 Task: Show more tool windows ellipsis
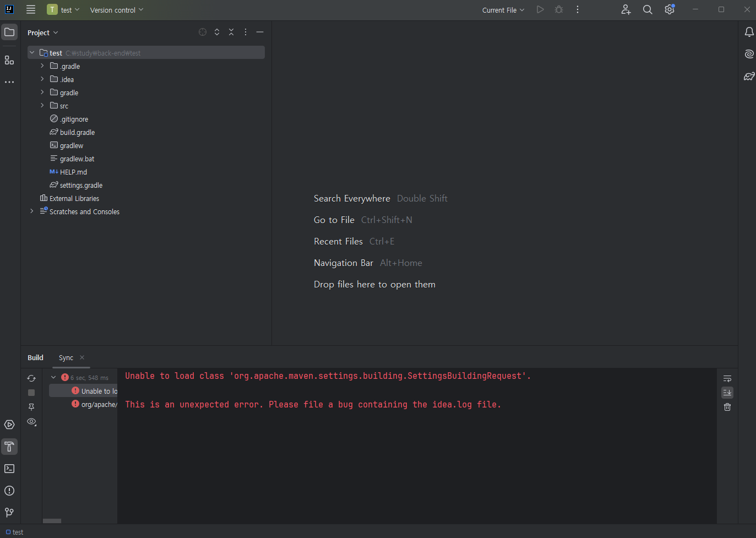point(9,82)
